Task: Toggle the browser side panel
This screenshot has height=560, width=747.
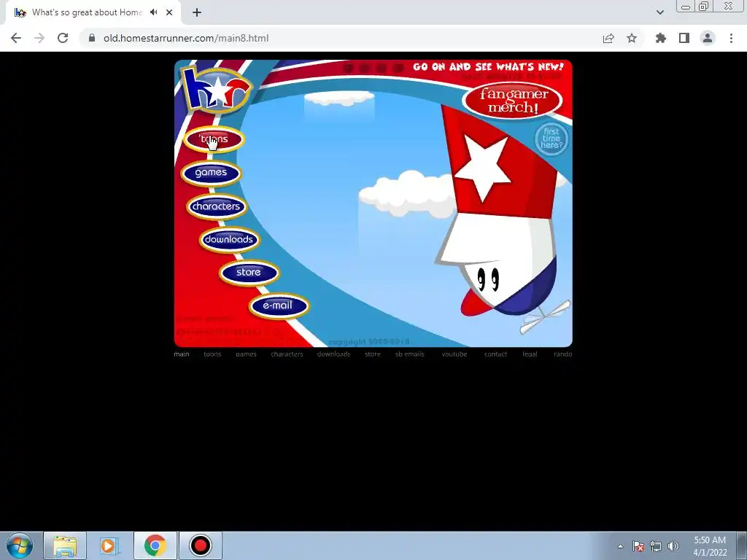Action: pos(684,38)
